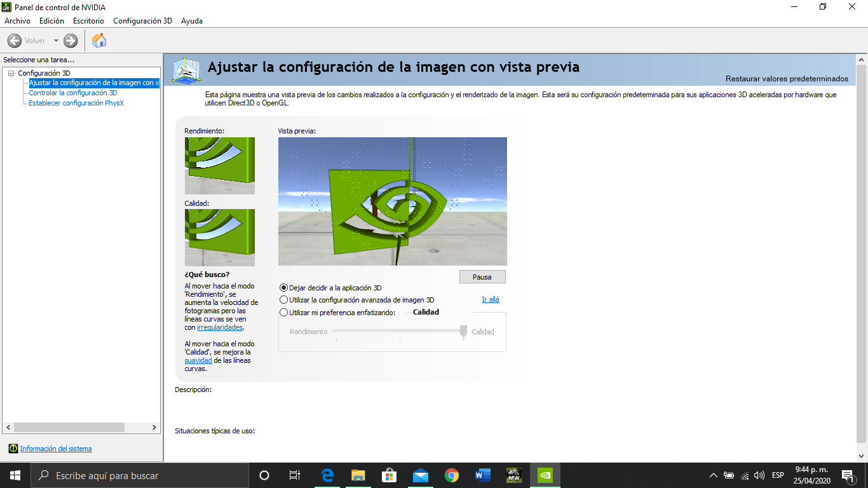
Task: Click the taskbar search box
Action: click(x=140, y=475)
